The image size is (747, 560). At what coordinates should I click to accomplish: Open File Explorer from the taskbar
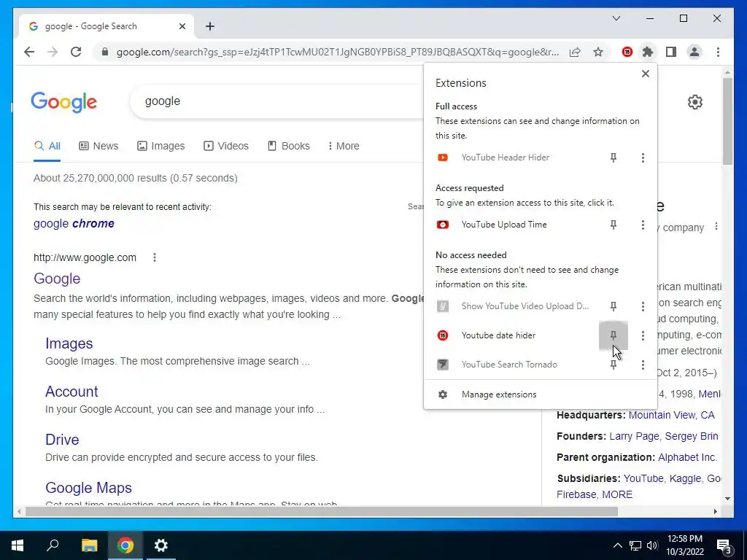(x=89, y=545)
